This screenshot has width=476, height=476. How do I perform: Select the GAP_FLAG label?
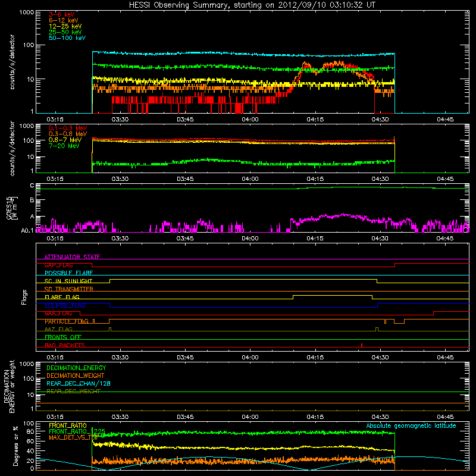[58, 265]
